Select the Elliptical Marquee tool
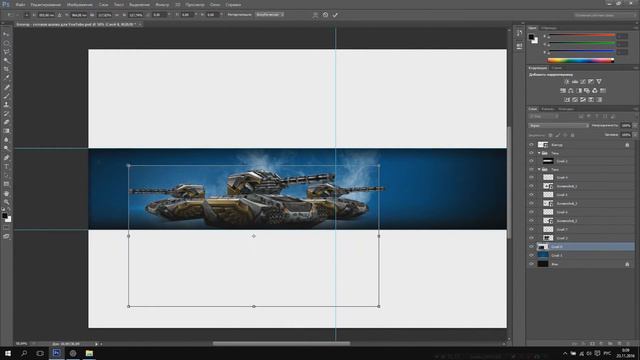This screenshot has height=360, width=640. [7, 43]
